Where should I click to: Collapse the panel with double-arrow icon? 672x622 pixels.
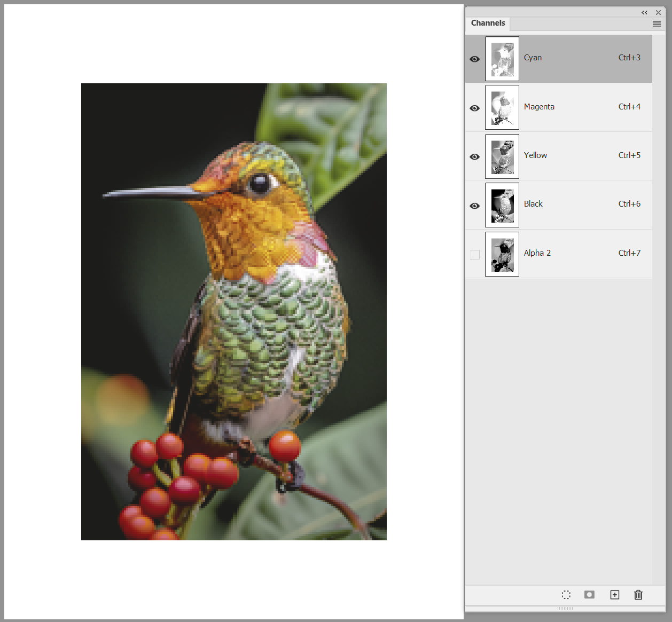[x=644, y=12]
